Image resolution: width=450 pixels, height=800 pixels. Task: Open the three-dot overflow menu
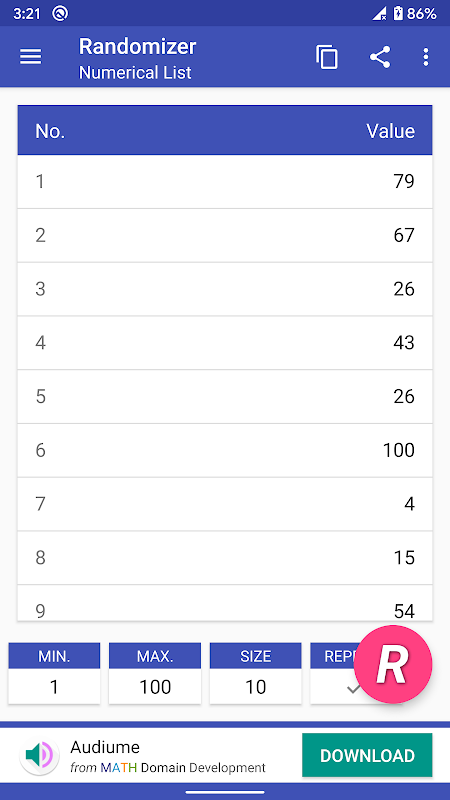click(426, 57)
